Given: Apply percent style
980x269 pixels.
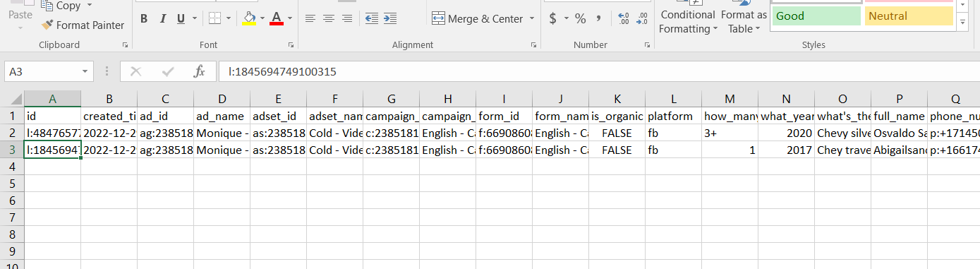Looking at the screenshot, I should click(x=581, y=18).
